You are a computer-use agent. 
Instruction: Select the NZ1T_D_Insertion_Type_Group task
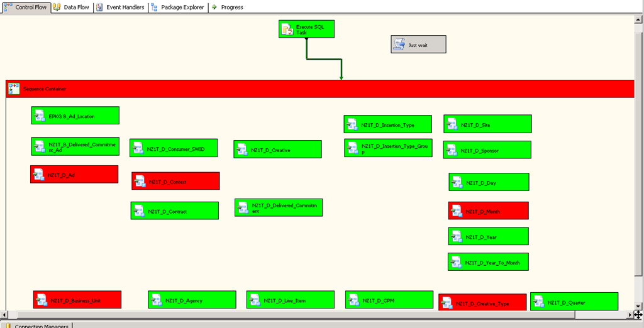pyautogui.click(x=389, y=148)
